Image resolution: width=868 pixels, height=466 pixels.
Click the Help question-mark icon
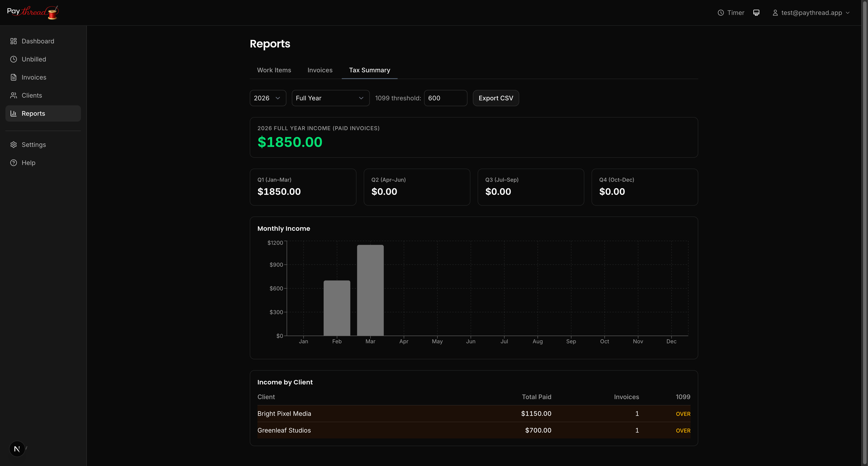(14, 162)
